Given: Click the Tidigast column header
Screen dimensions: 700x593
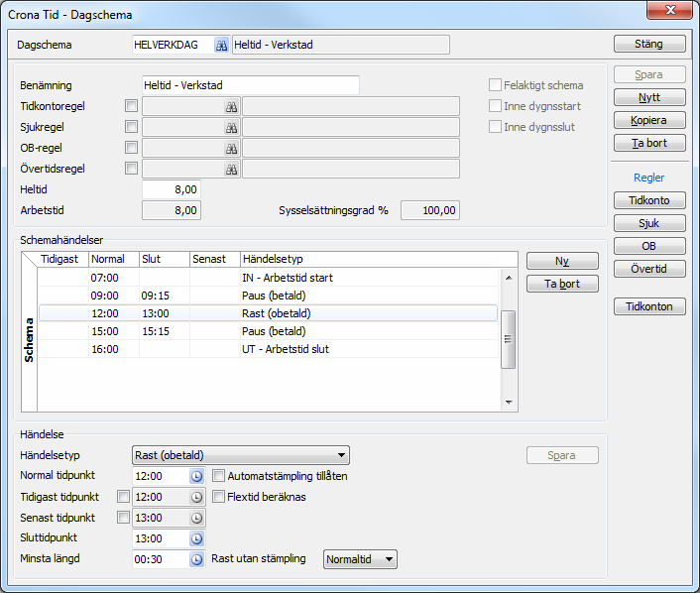Looking at the screenshot, I should [62, 260].
